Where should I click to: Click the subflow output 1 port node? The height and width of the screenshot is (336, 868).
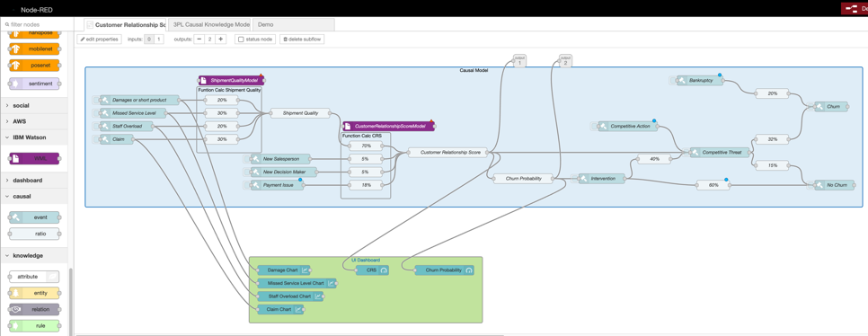(518, 60)
